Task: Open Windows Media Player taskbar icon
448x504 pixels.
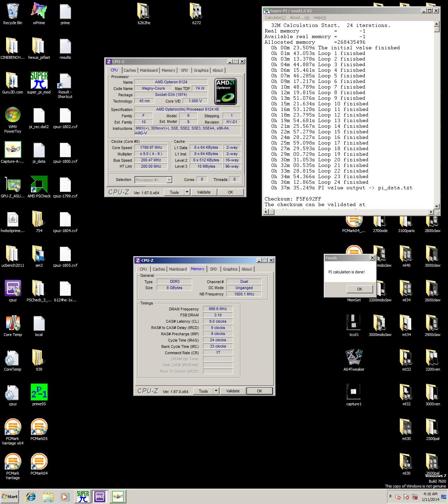Action: click(x=65, y=496)
